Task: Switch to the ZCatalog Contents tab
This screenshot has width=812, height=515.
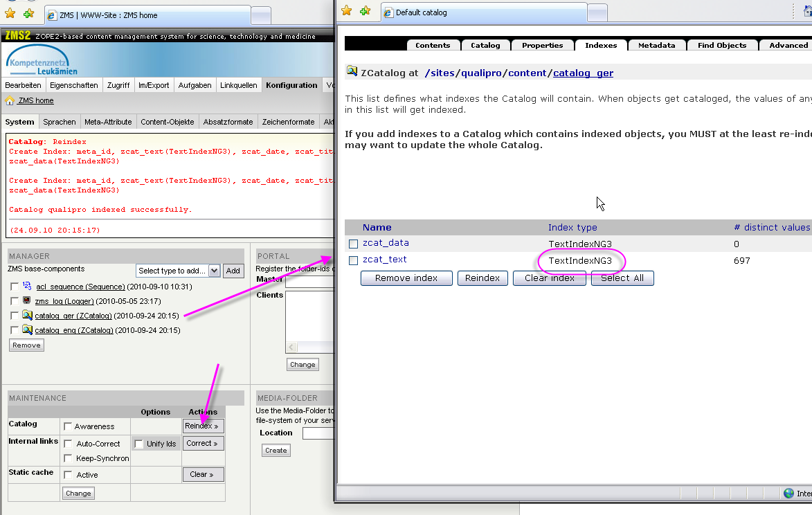Action: coord(433,46)
